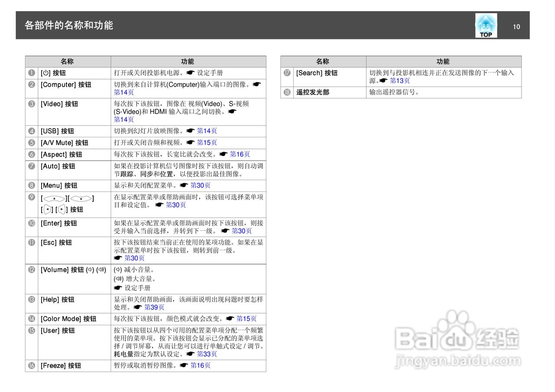The width and height of the screenshot is (555, 392).
Task: Open 第30页 link in the [Enter] row
Action: (242, 231)
